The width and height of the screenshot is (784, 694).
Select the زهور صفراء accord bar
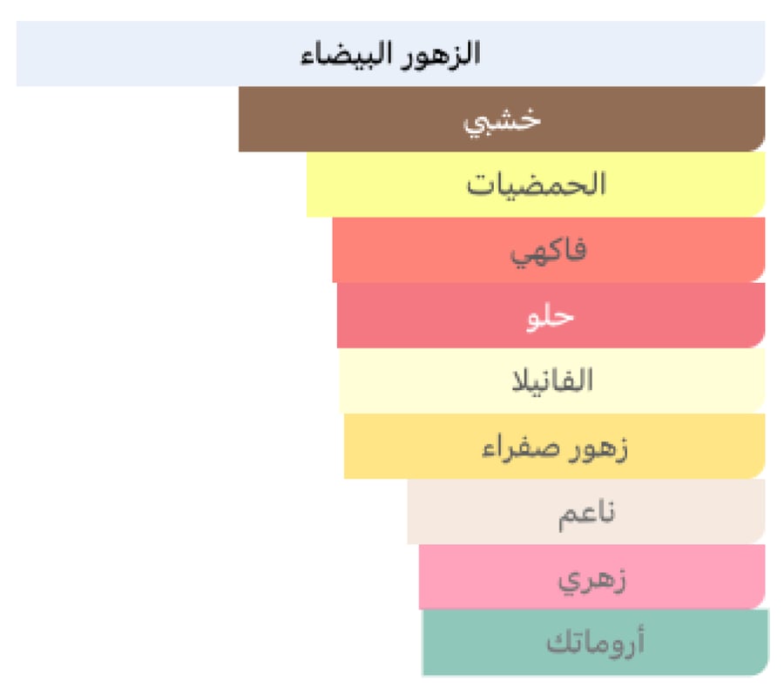[555, 446]
